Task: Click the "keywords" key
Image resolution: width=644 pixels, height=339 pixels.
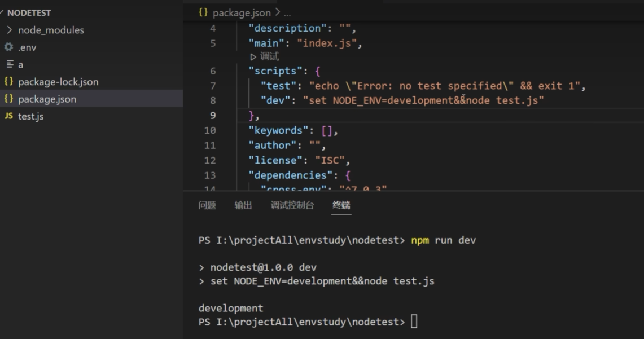Action: coord(278,130)
